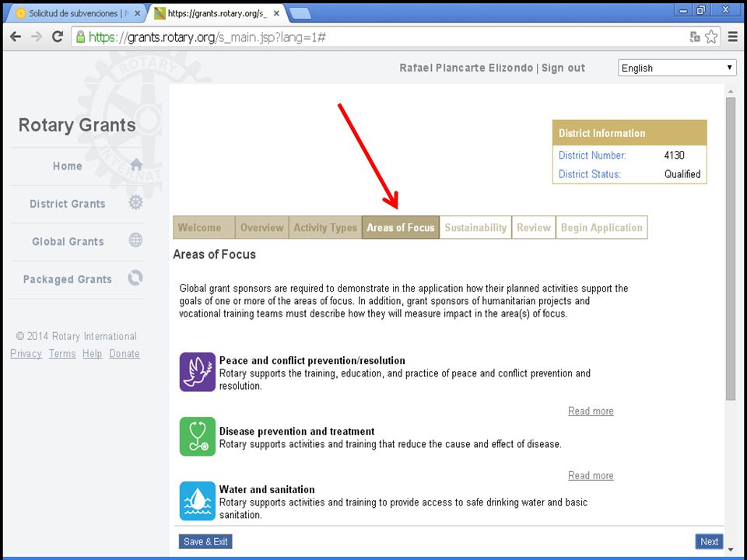747x560 pixels.
Task: Click the Help footer link
Action: (x=92, y=353)
